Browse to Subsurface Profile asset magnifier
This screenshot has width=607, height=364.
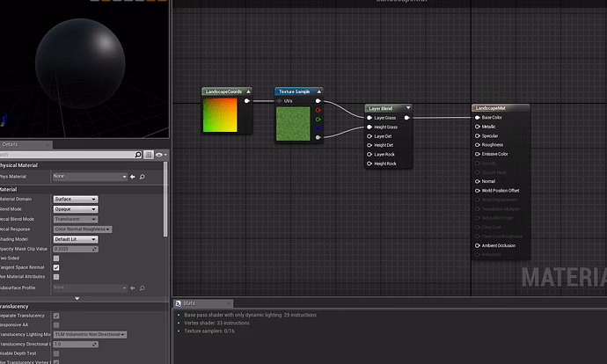tap(142, 288)
